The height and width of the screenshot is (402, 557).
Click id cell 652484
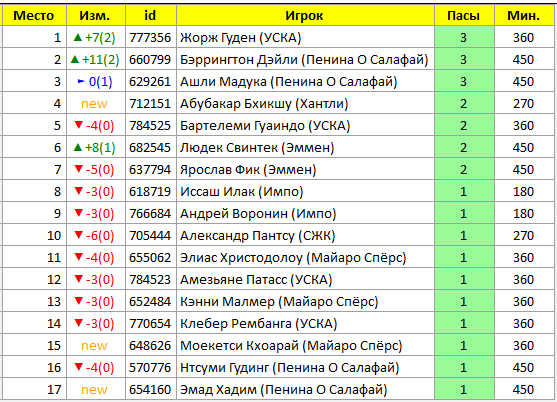point(150,302)
